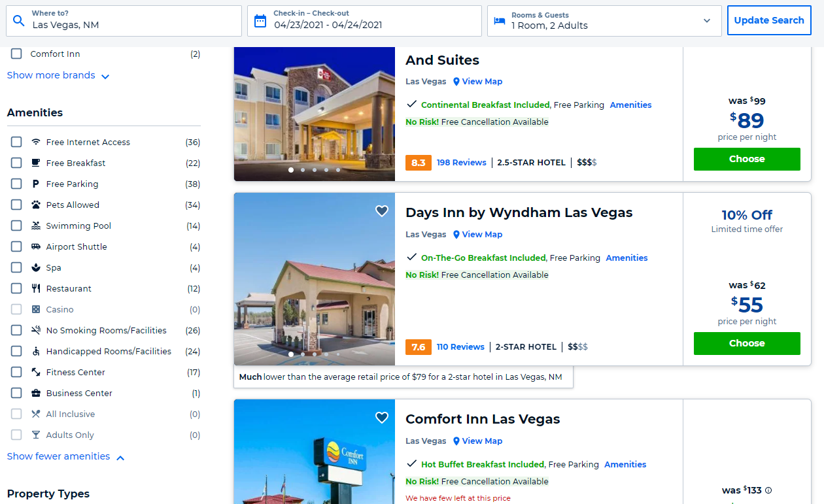Open the Days Inn by Wyndham Las Vegas title
The width and height of the screenshot is (824, 504).
[x=519, y=212]
